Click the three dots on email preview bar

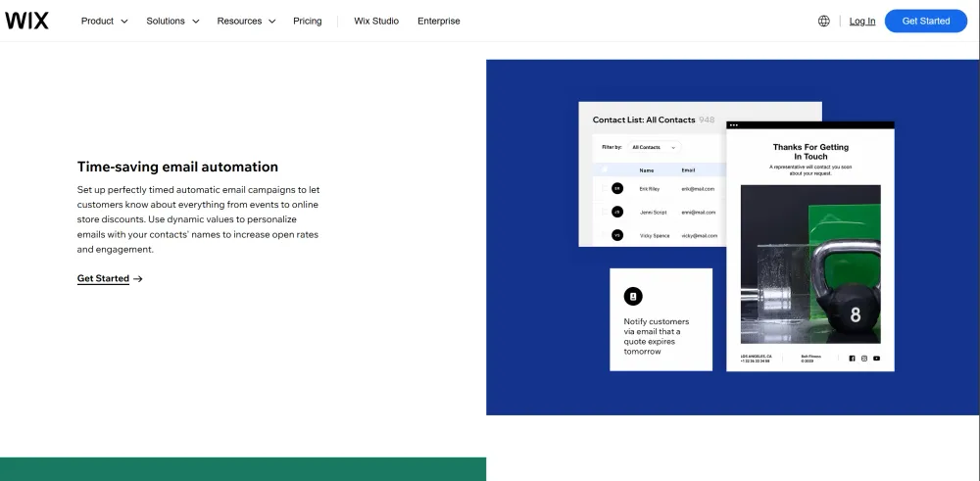pos(734,125)
